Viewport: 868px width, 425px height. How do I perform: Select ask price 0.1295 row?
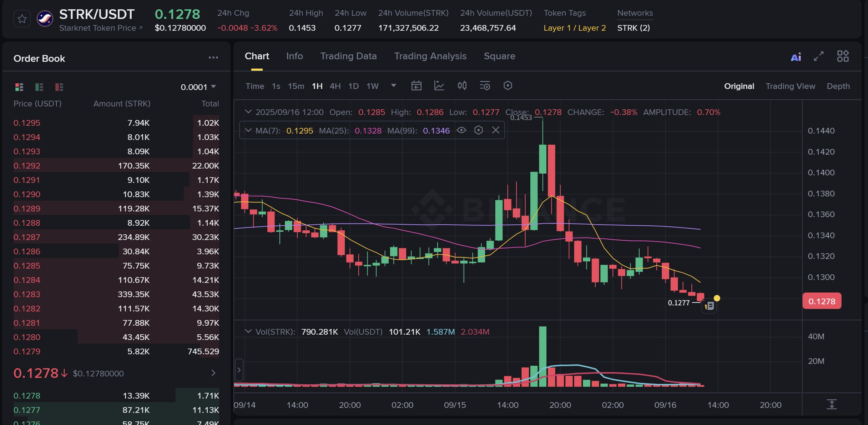(x=116, y=123)
